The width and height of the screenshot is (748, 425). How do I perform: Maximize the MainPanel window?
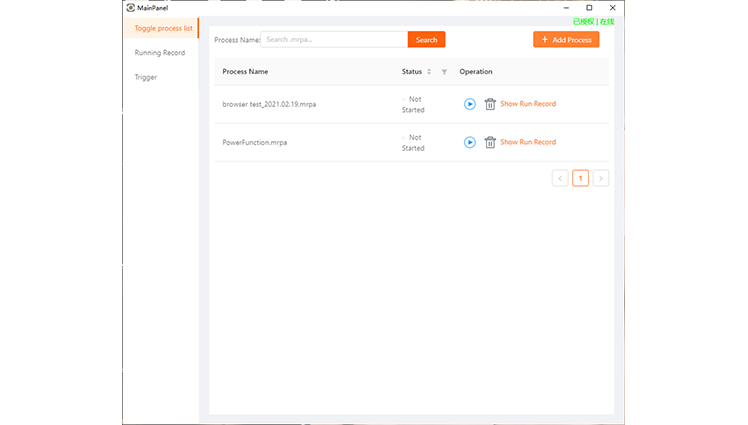589,8
